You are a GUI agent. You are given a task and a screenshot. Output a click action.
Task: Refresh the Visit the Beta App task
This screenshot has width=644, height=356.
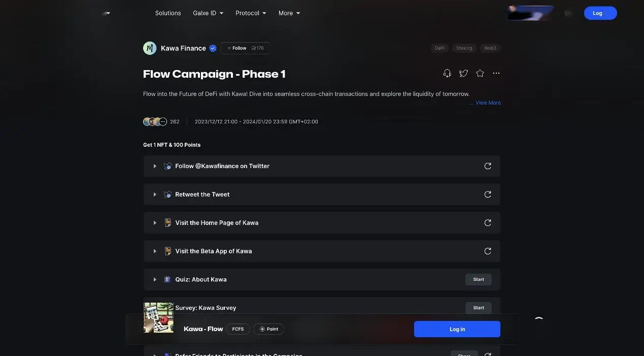tap(488, 251)
